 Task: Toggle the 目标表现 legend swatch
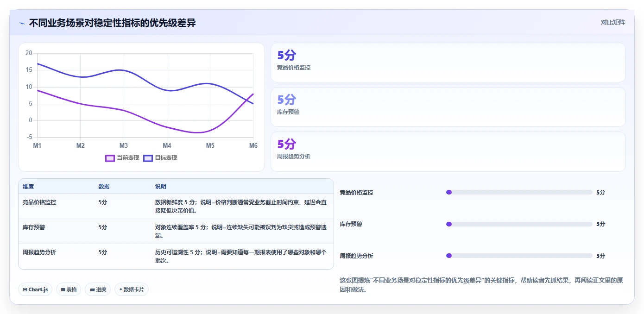148,158
